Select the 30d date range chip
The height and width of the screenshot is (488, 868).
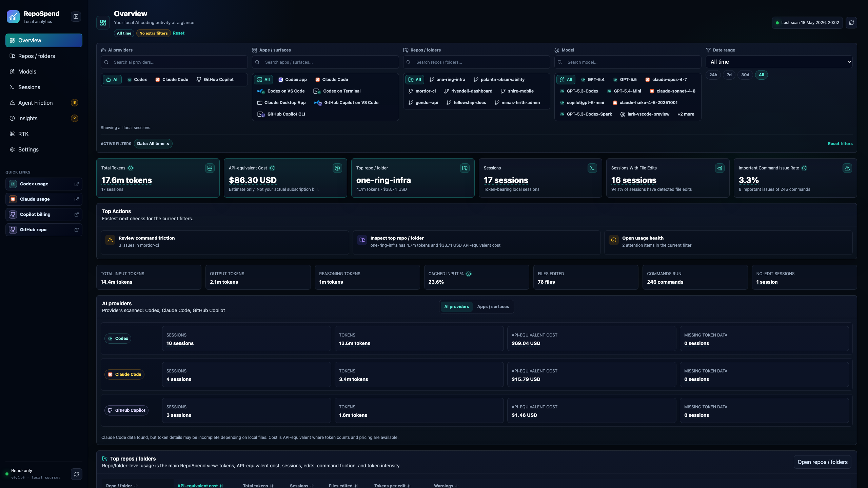coord(745,75)
